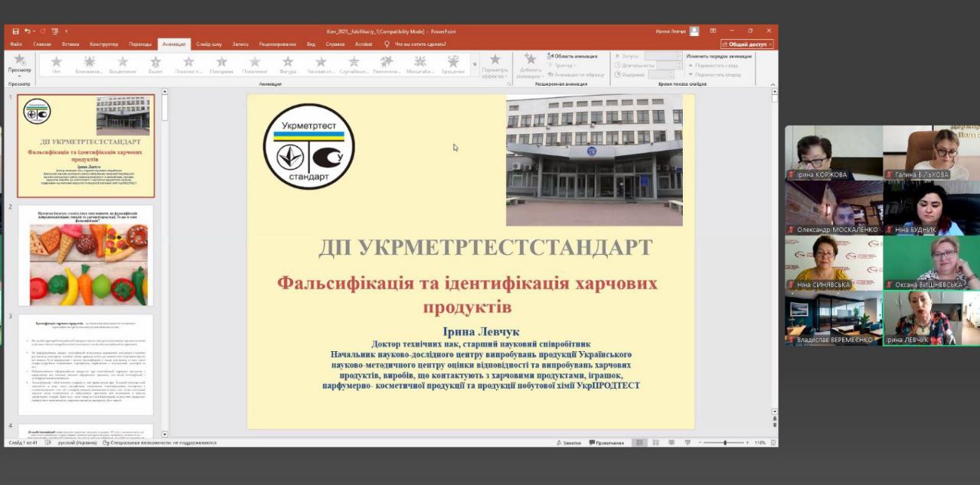Screen dimensions: 980x485
Task: Select the 'Панорама' animation effect
Action: 221,65
